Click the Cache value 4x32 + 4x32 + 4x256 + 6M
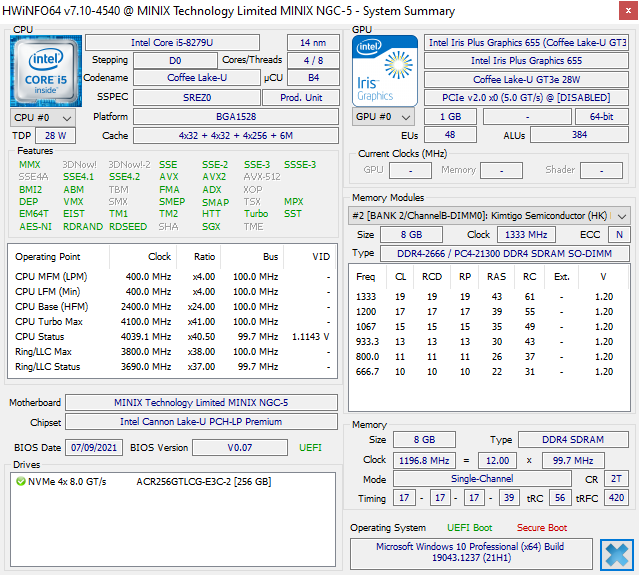Screen dimensions: 639x575 pos(236,135)
